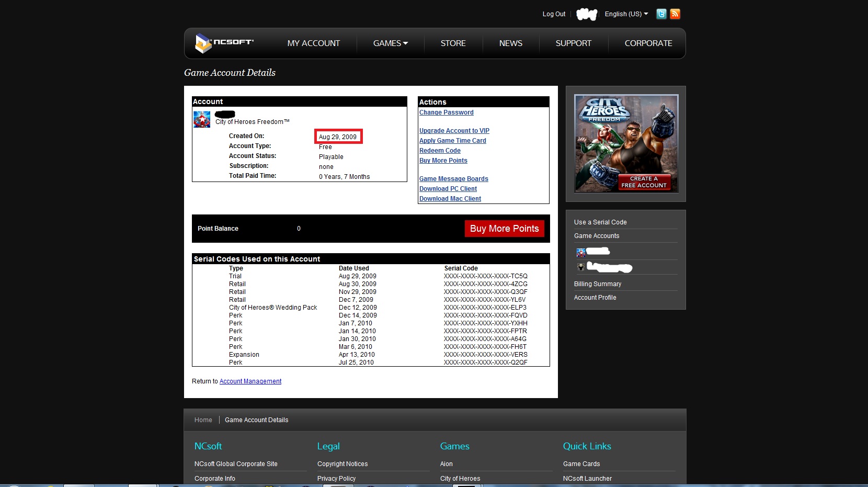
Task: Click the Change Password link
Action: pyautogui.click(x=447, y=112)
